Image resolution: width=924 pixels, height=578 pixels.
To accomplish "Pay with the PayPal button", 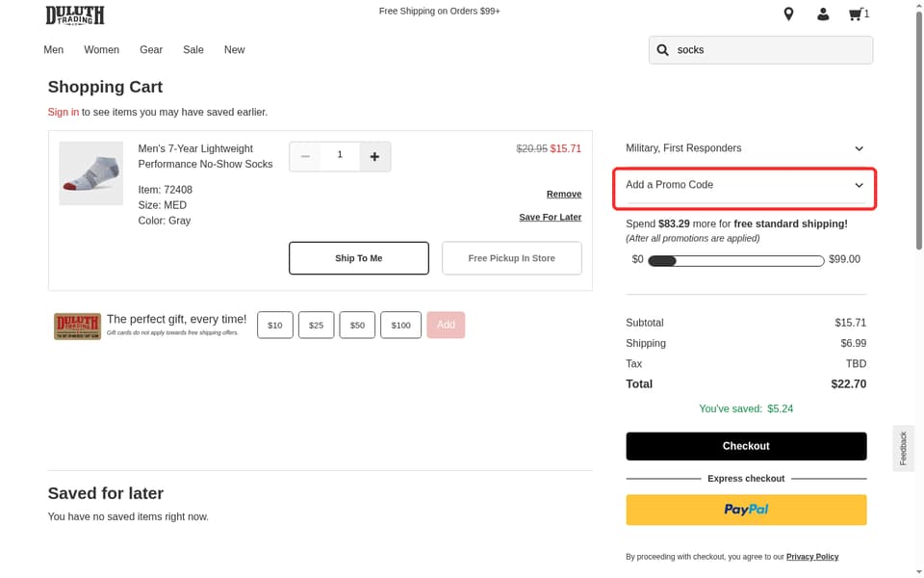I will (x=746, y=510).
